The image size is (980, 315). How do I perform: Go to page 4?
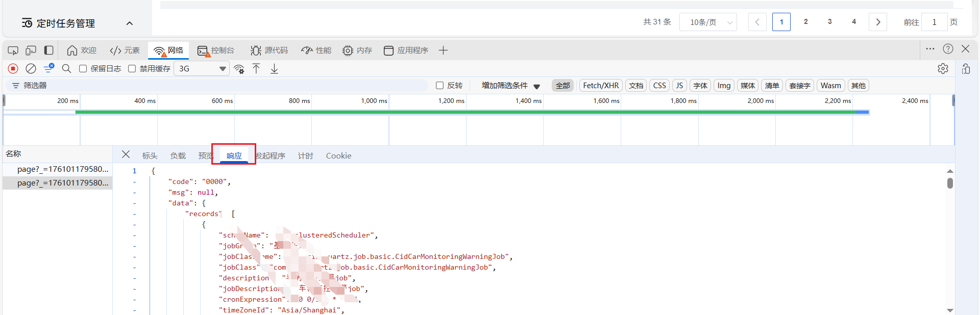[854, 22]
